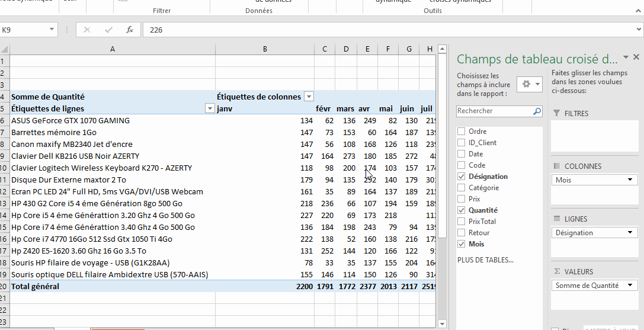
Task: Open Somme de Quantité dropdown in VALEURS
Action: point(630,285)
